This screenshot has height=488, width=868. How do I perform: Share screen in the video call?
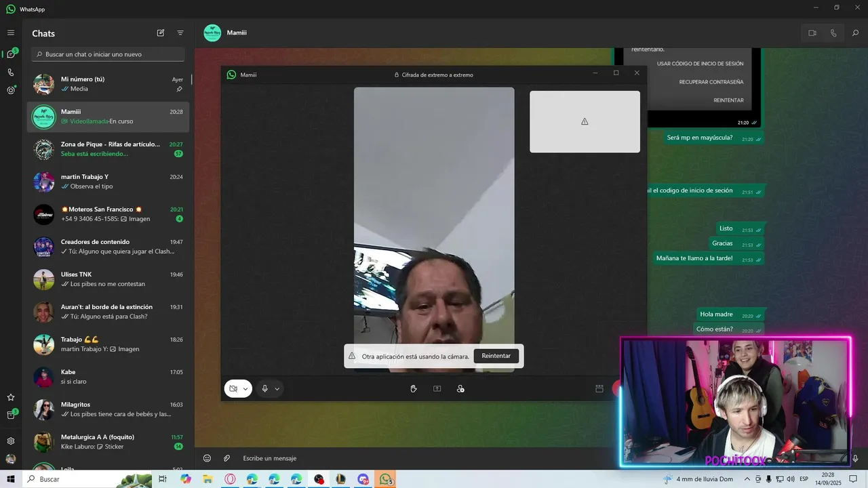[437, 388]
